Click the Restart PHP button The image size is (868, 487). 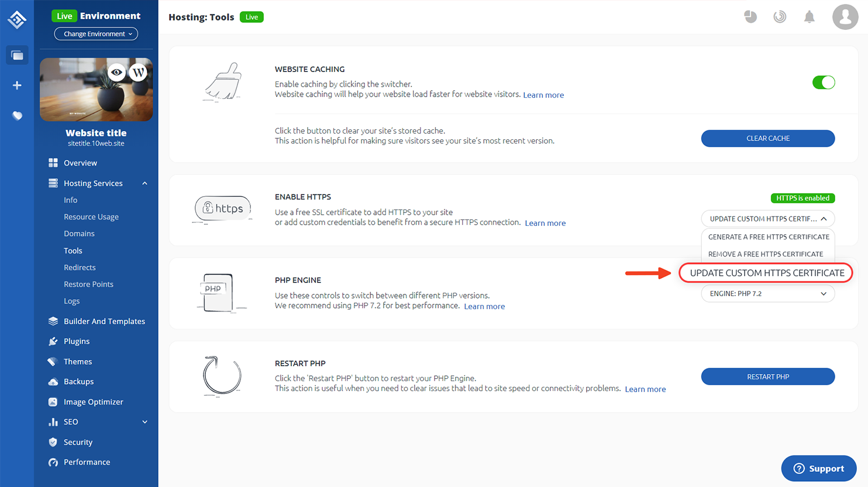pos(768,376)
